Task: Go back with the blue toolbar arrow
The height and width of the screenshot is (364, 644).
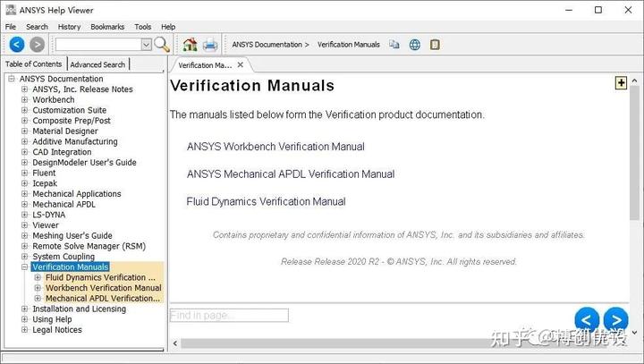Action: pos(17,45)
